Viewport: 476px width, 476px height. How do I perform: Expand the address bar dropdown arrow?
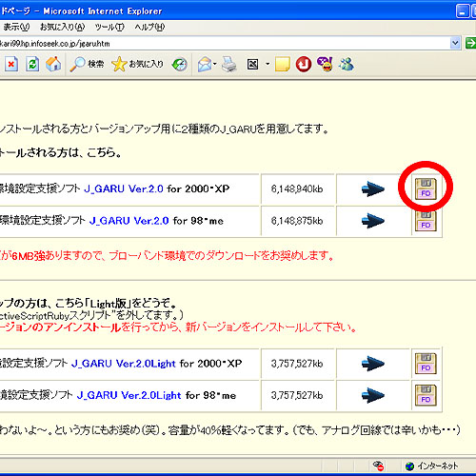coord(455,43)
